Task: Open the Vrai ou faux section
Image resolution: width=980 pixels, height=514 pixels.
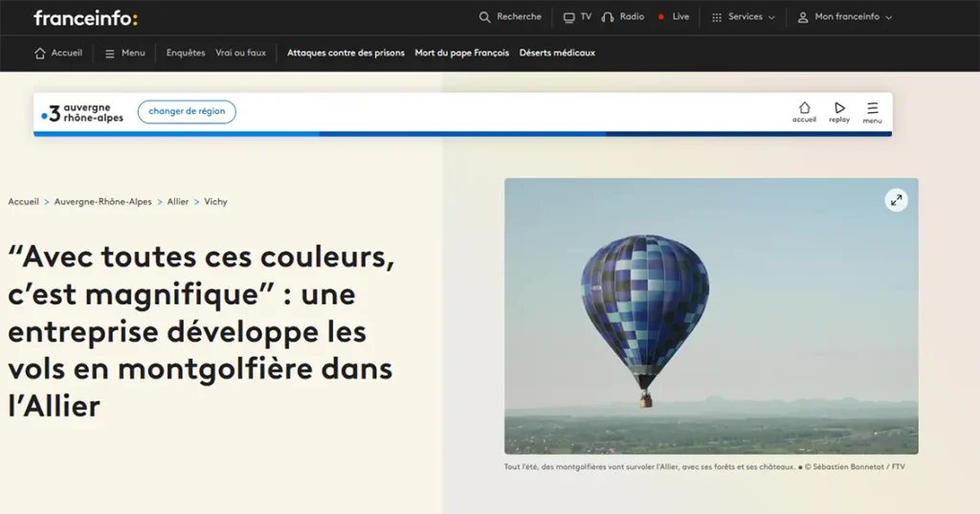Action: point(240,53)
